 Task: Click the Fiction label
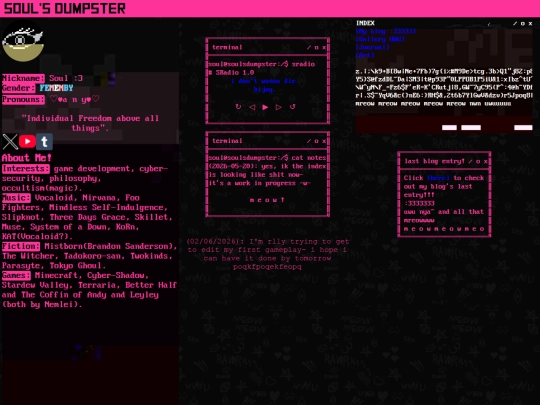[x=21, y=246]
